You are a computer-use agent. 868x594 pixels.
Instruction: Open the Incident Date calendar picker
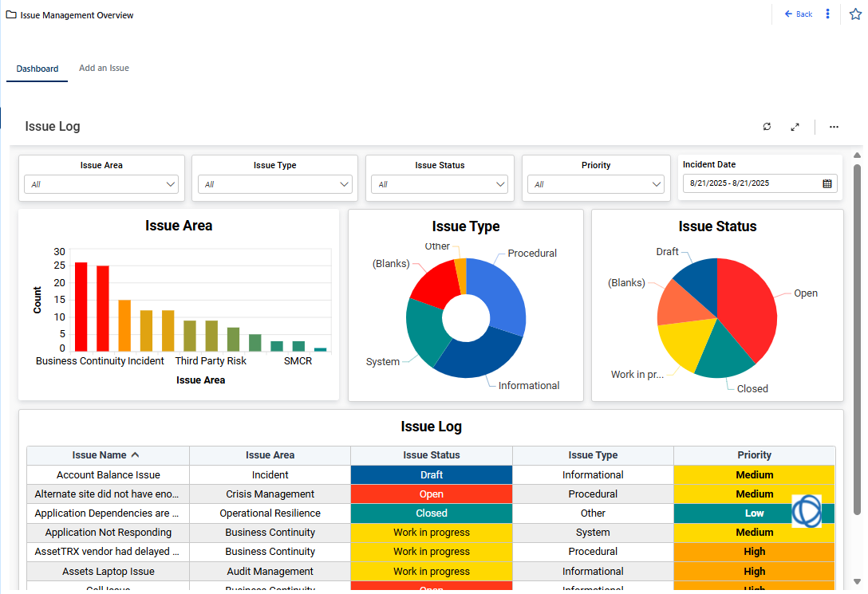click(x=827, y=184)
